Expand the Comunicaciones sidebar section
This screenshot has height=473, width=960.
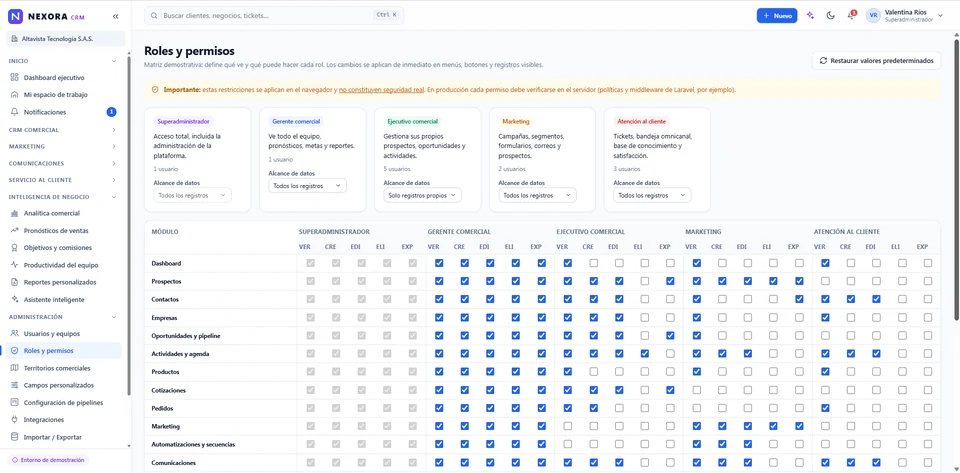[x=62, y=163]
